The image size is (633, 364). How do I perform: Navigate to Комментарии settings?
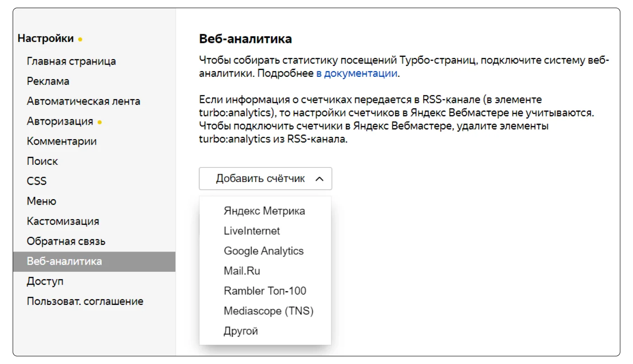click(x=61, y=141)
